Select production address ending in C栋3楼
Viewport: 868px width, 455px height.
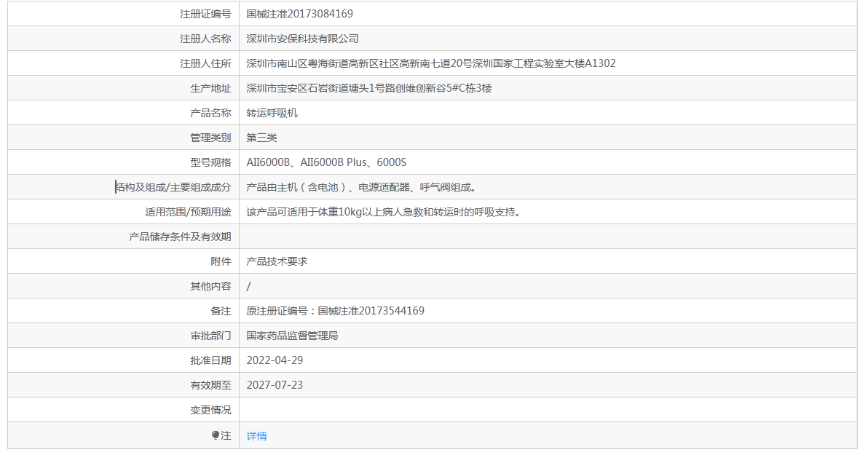pyautogui.click(x=369, y=88)
